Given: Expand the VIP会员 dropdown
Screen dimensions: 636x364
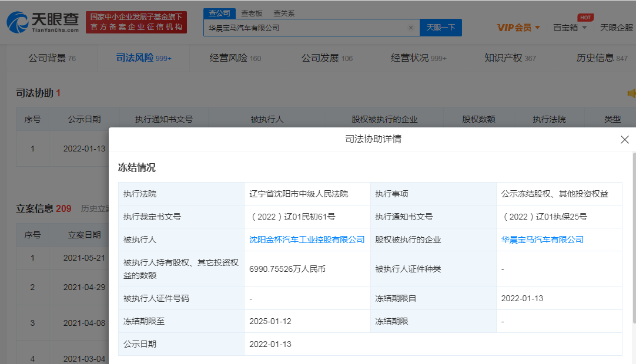Looking at the screenshot, I should click(517, 28).
